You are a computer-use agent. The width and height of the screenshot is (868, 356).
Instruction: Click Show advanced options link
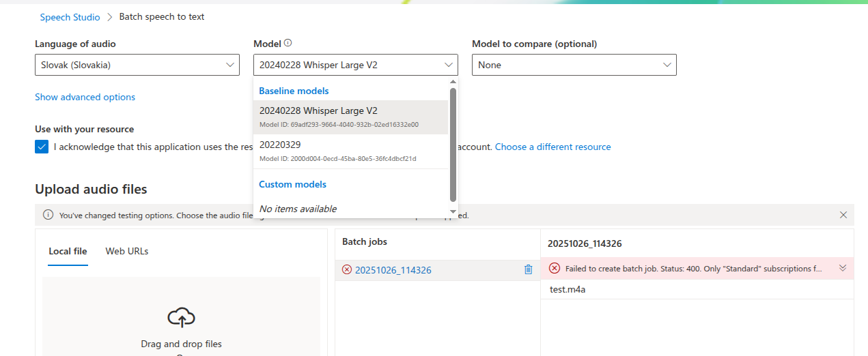click(85, 97)
